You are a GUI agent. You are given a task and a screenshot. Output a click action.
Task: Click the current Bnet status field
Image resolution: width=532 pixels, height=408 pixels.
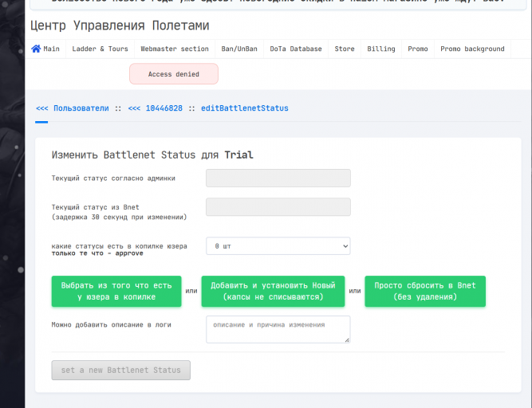pyautogui.click(x=278, y=206)
